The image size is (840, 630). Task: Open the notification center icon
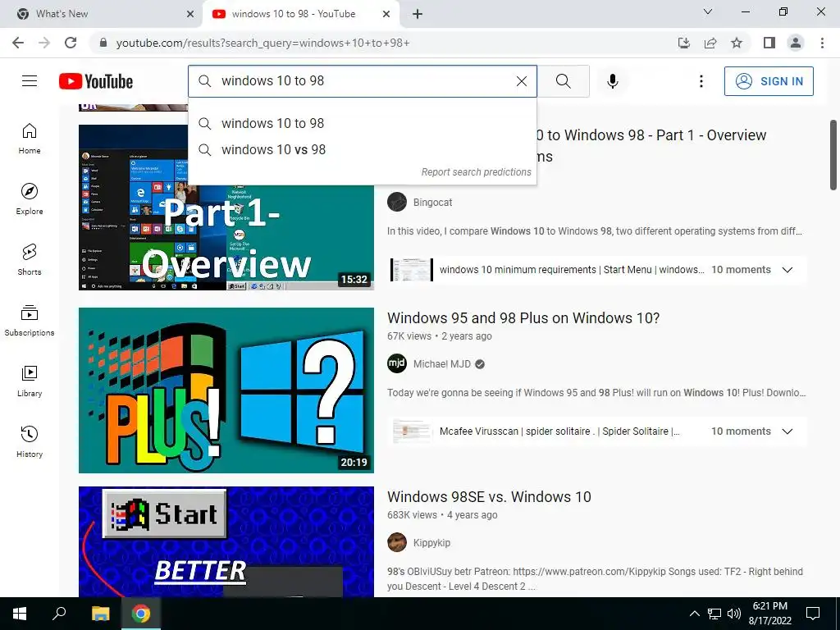coord(813,614)
